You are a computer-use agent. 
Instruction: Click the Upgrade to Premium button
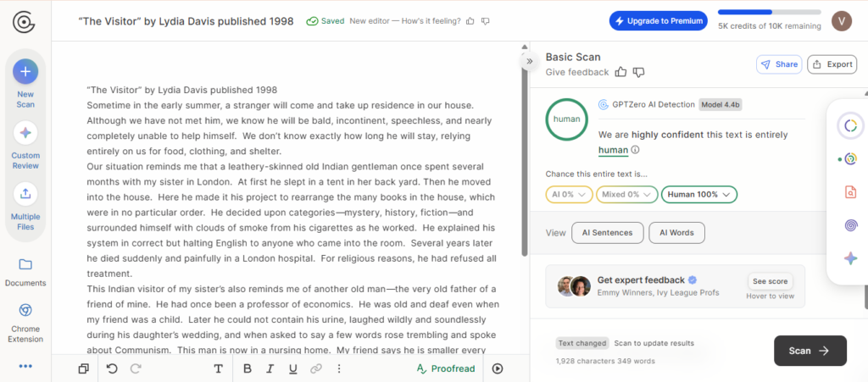click(x=658, y=21)
